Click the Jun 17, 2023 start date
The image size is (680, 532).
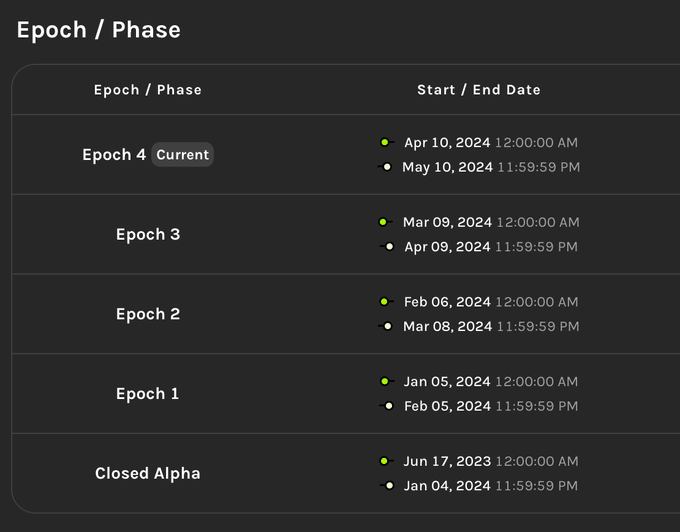click(x=447, y=461)
